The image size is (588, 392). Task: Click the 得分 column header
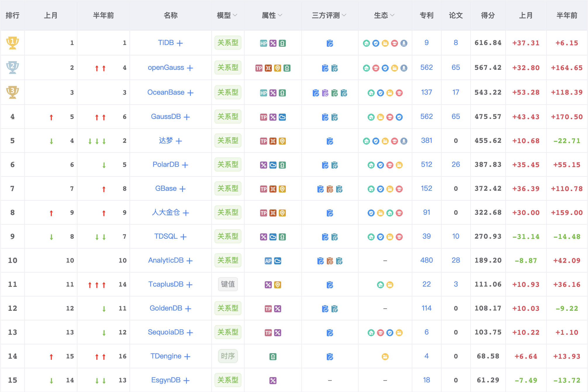click(488, 15)
